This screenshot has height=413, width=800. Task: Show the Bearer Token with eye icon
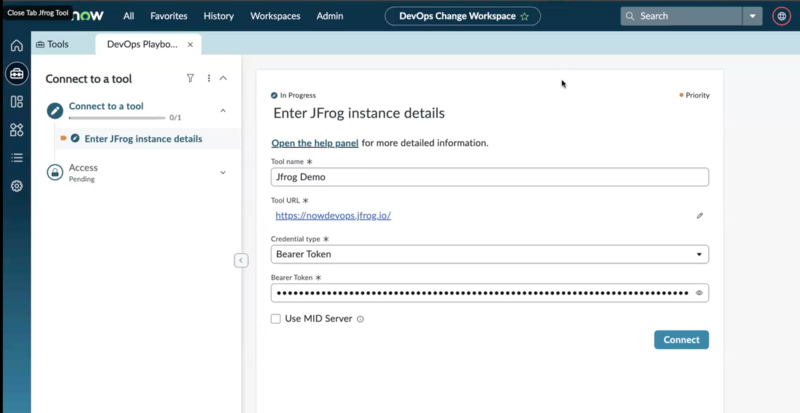coord(699,293)
